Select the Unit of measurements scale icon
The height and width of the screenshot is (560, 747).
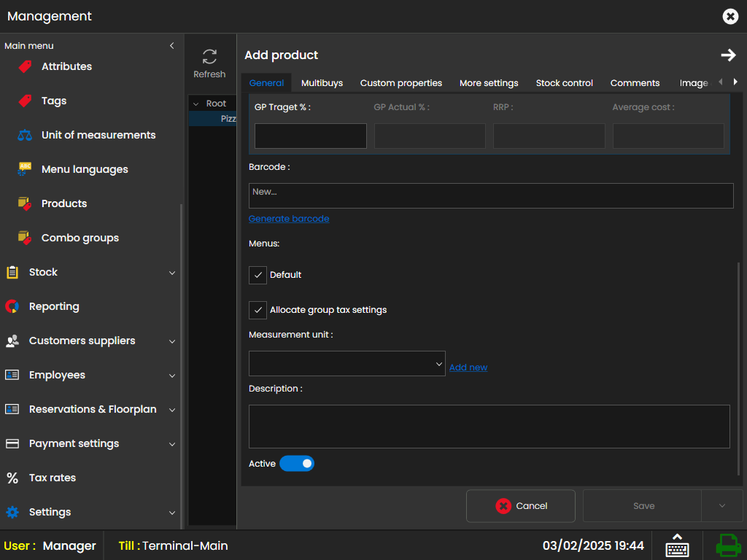pyautogui.click(x=26, y=135)
